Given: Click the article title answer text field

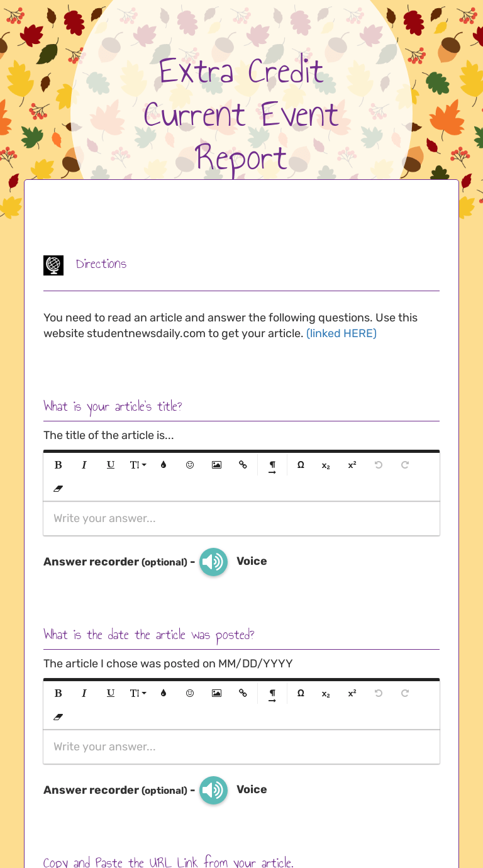Looking at the screenshot, I should click(x=241, y=519).
